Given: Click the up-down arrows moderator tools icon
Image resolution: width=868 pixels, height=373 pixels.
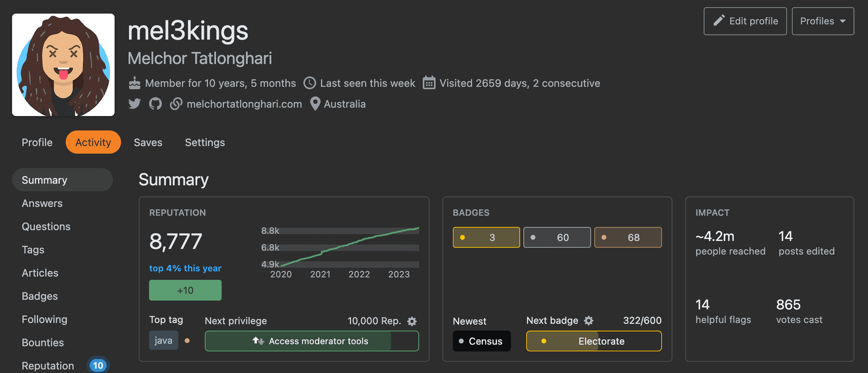Looking at the screenshot, I should 258,341.
